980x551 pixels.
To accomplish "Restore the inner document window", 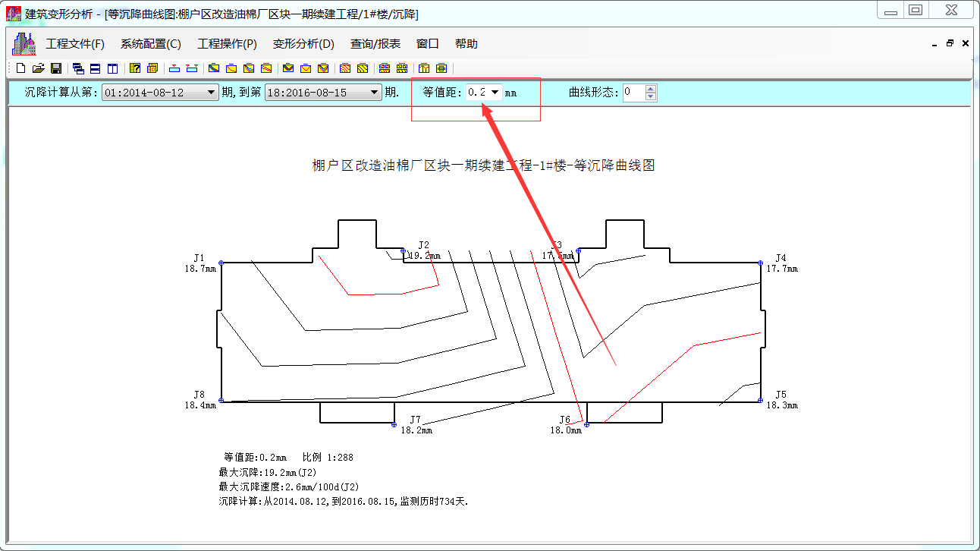I will (950, 44).
